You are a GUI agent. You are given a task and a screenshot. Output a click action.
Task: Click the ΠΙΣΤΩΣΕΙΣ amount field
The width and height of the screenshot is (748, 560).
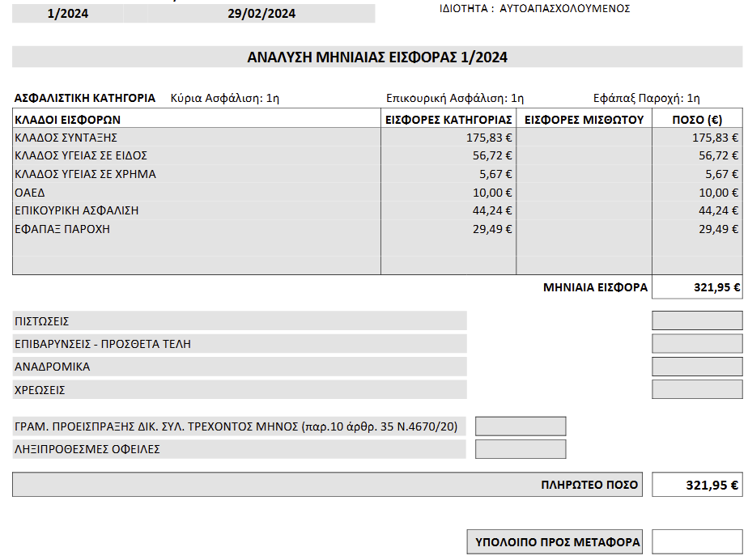click(697, 321)
